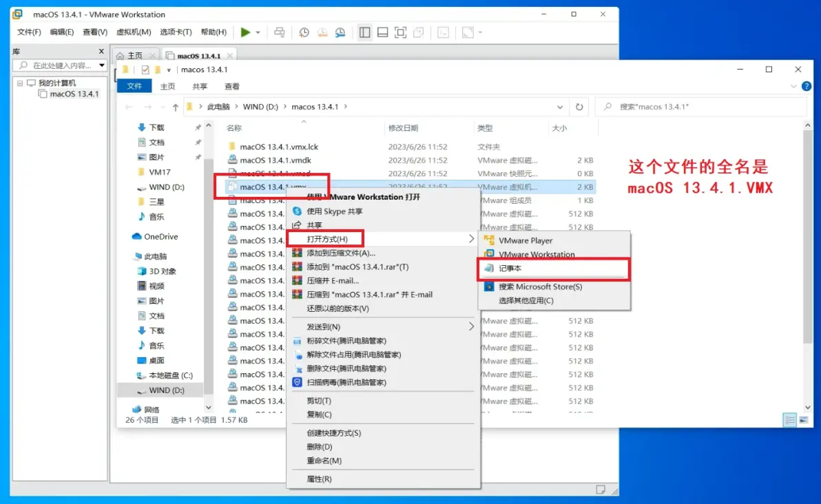Sort files by the 类型 column header
The image size is (821, 504).
click(485, 128)
